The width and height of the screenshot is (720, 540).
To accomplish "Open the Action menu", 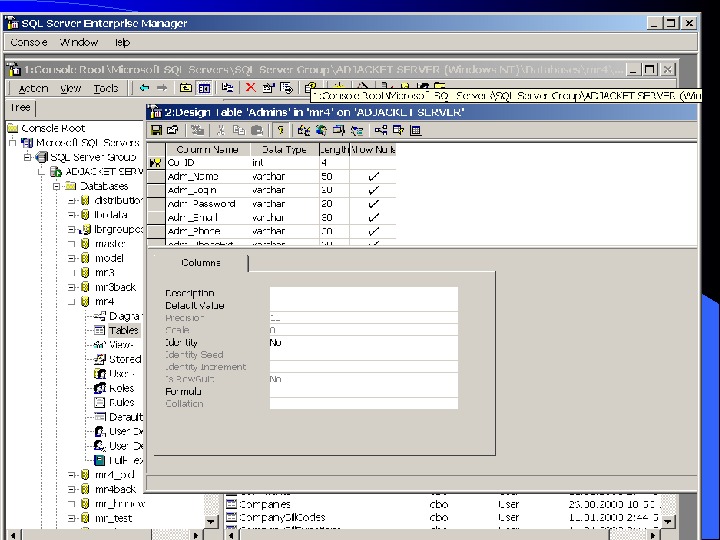I will [x=33, y=88].
